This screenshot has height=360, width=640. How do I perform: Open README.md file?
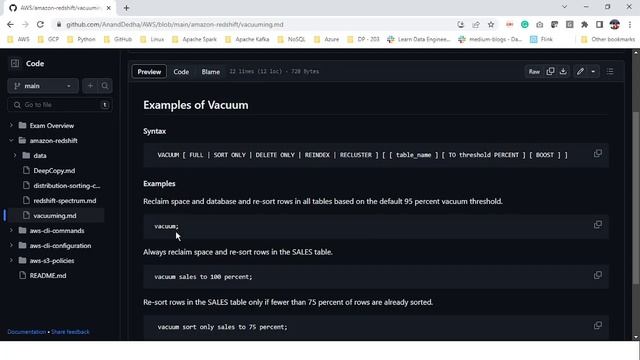tap(48, 276)
